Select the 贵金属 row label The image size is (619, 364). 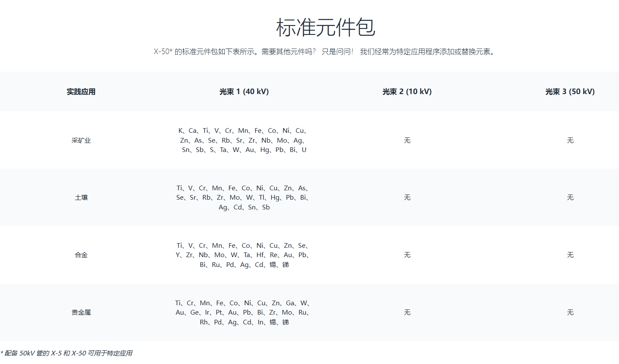[x=81, y=312]
